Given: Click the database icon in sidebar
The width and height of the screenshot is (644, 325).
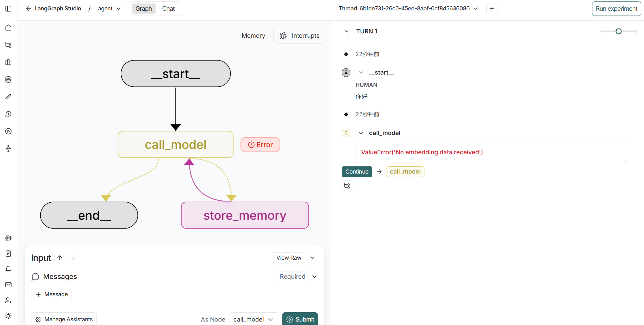Looking at the screenshot, I should pos(8,79).
